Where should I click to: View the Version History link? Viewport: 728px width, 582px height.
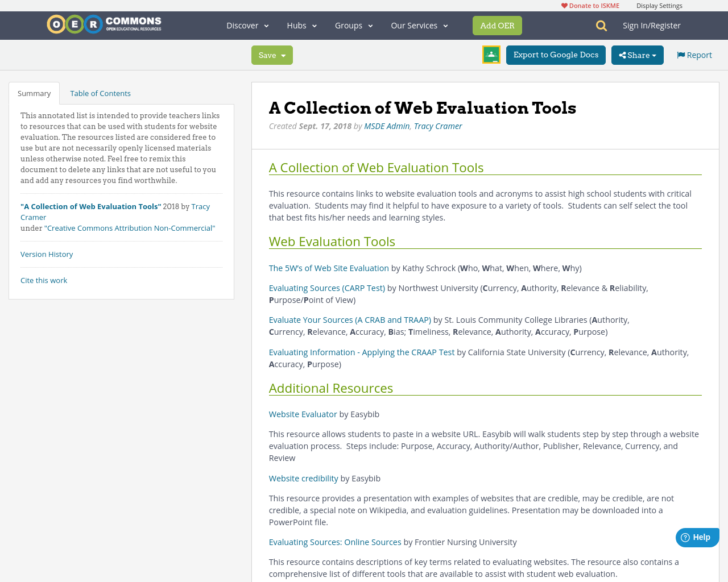pyautogui.click(x=47, y=253)
